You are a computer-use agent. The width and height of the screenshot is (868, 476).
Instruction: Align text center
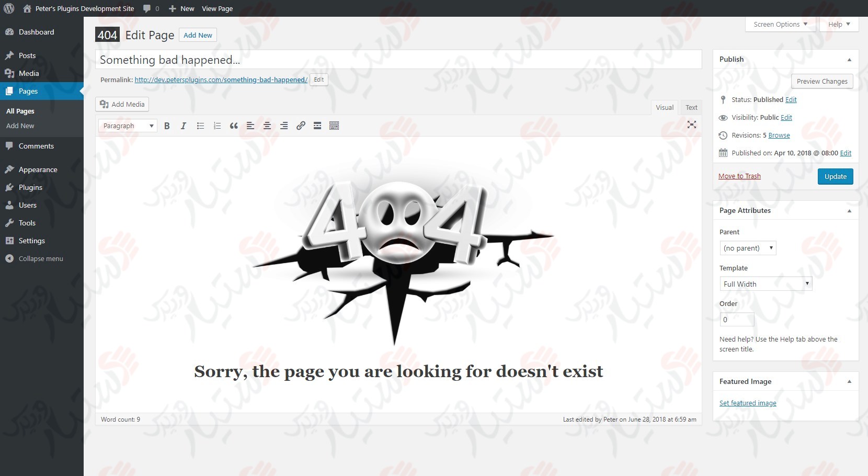(267, 126)
